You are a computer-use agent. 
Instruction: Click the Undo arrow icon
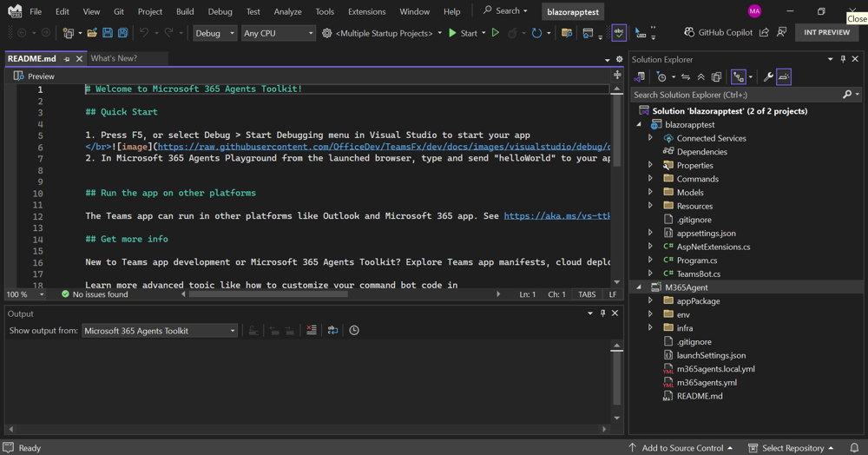[x=144, y=33]
